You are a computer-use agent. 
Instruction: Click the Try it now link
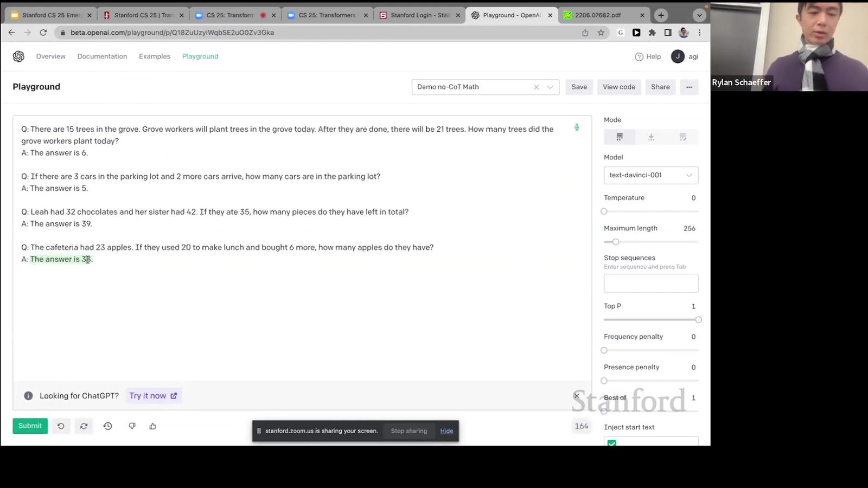(153, 396)
